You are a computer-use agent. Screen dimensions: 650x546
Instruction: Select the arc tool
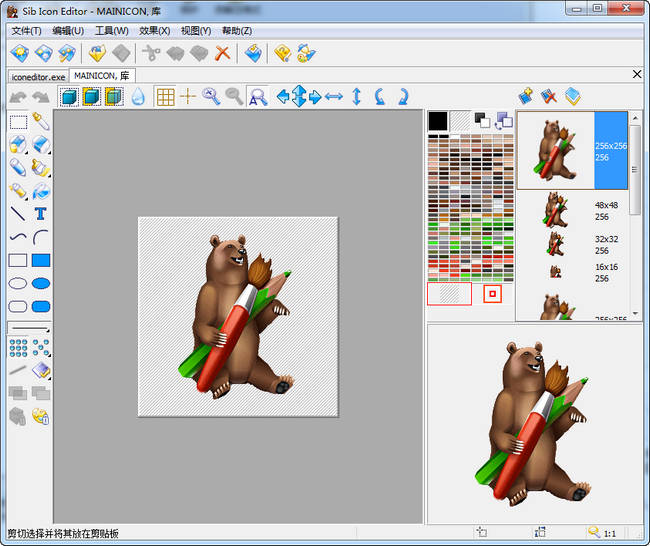click(x=40, y=238)
